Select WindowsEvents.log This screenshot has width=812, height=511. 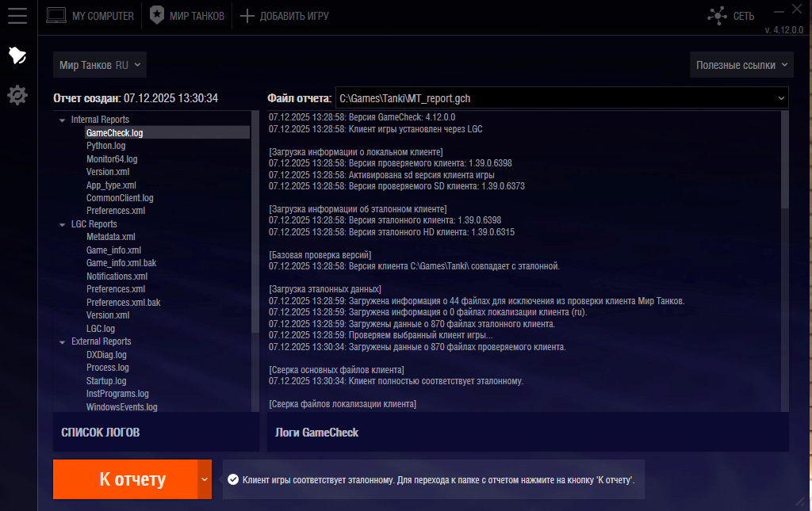tap(121, 407)
